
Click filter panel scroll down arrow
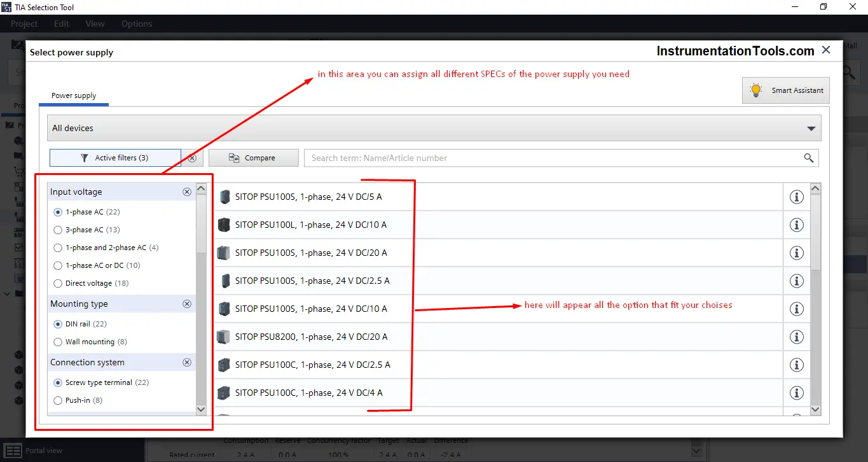pyautogui.click(x=201, y=410)
